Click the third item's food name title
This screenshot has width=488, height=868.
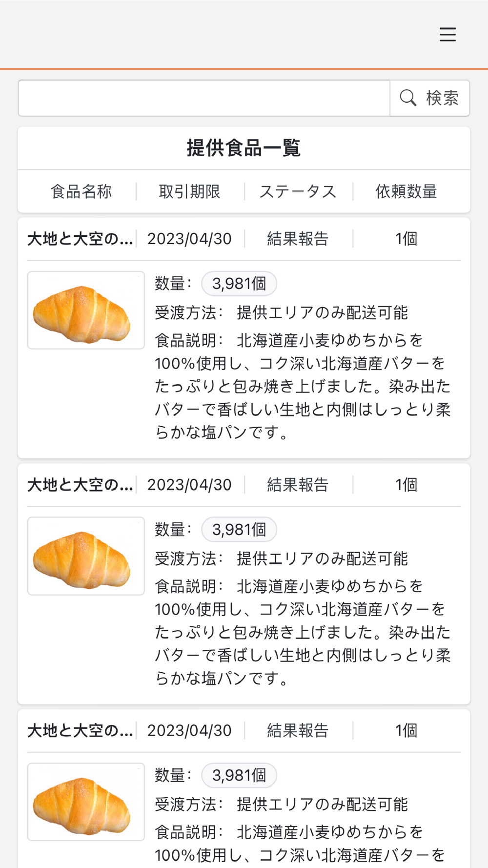point(81,731)
